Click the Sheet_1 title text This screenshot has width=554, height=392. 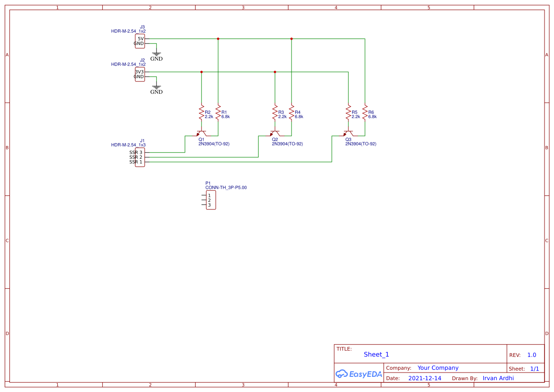pos(376,354)
